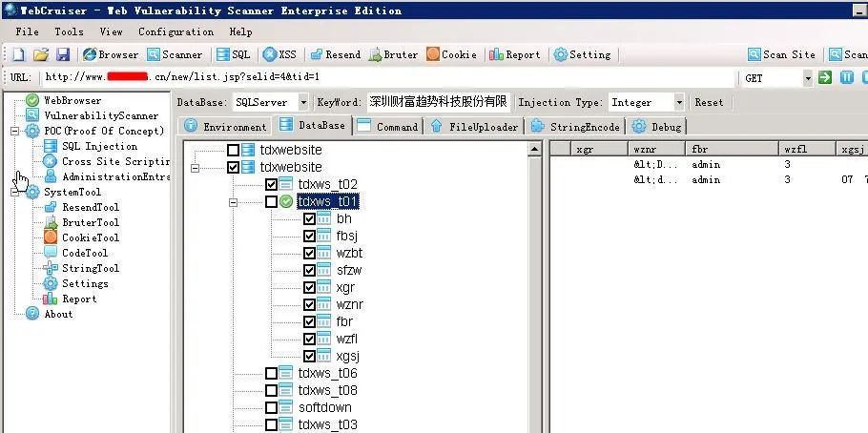
Task: Open the XSS tool in toolbar
Action: click(279, 54)
